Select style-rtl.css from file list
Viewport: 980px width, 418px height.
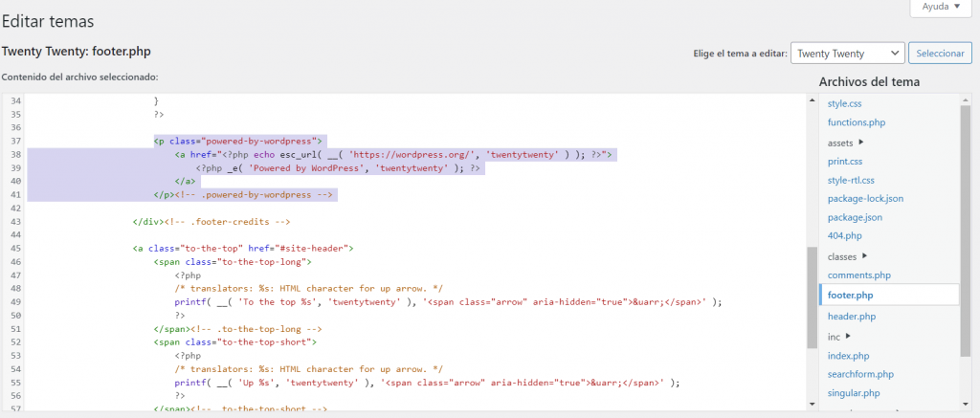[851, 180]
